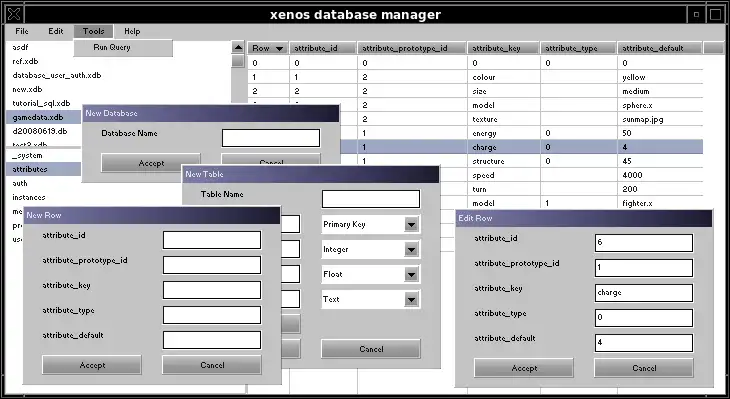
Task: Open the Text type dropdown
Action: point(411,300)
